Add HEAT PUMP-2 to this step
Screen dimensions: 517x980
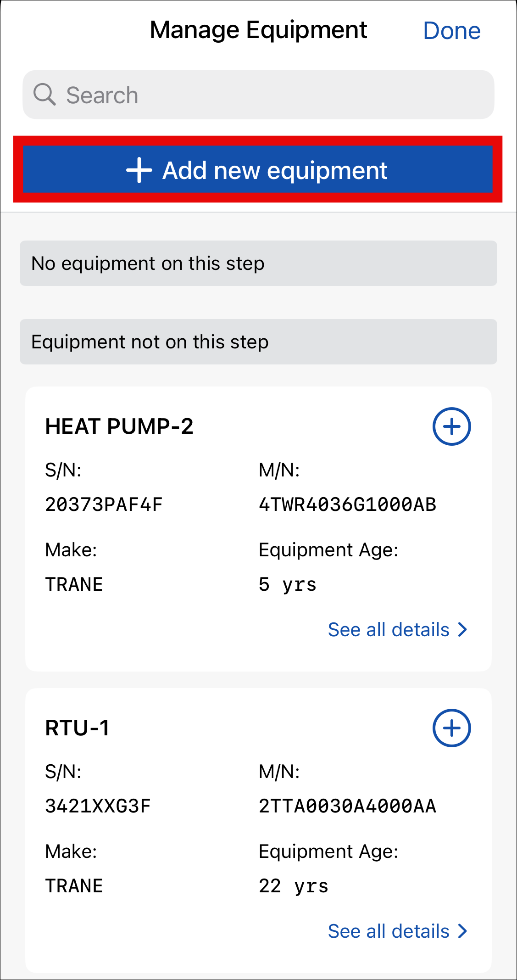451,426
